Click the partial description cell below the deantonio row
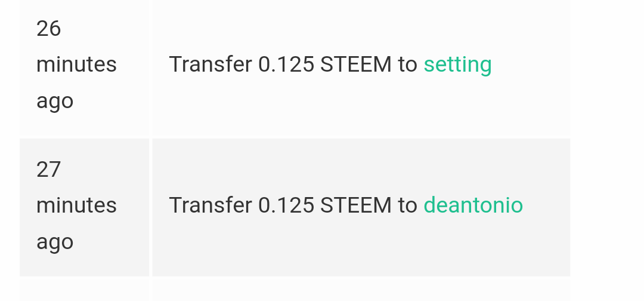644x301 pixels. [x=361, y=291]
